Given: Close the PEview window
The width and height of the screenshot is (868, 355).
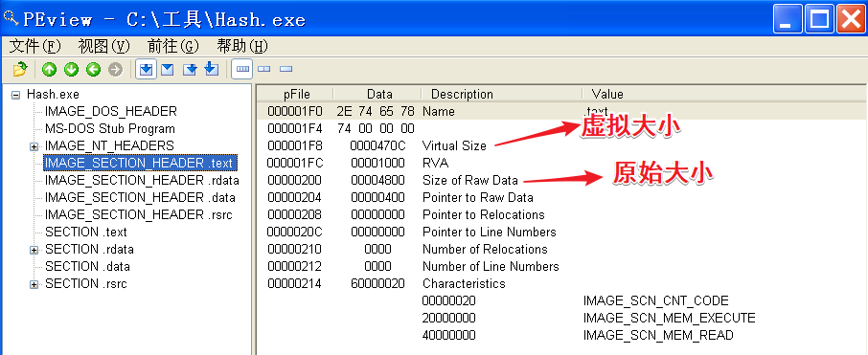Looking at the screenshot, I should pos(851,19).
